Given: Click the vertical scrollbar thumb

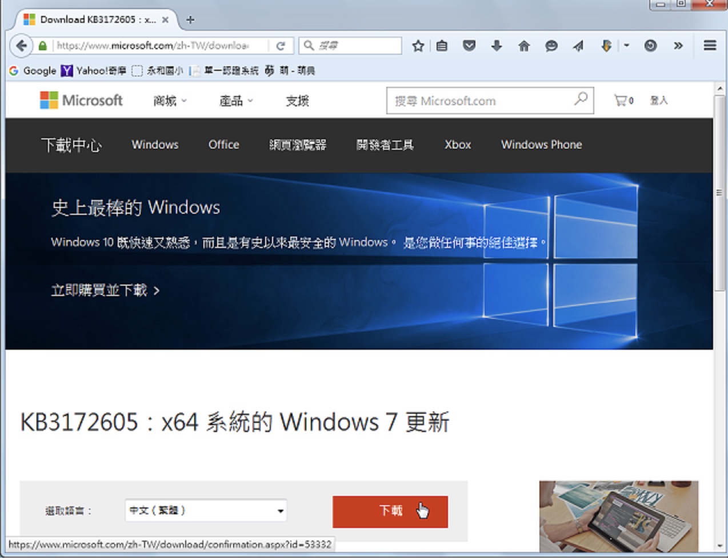Looking at the screenshot, I should pyautogui.click(x=720, y=194).
